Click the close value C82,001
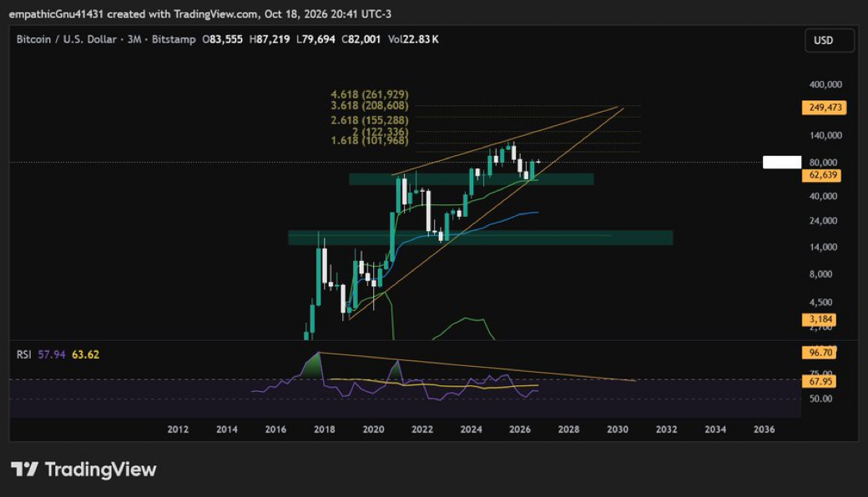The width and height of the screenshot is (868, 497). [361, 39]
